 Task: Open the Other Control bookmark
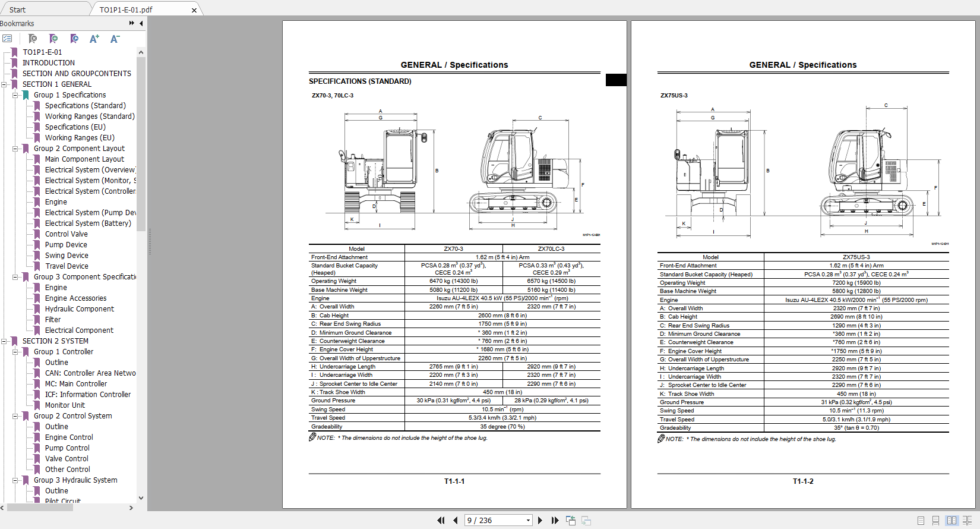pyautogui.click(x=68, y=470)
